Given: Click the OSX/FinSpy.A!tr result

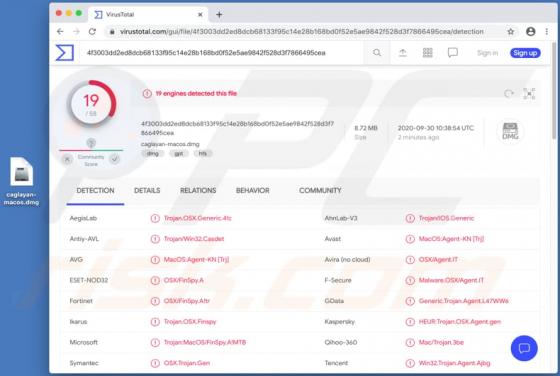Looking at the screenshot, I should [x=187, y=301].
